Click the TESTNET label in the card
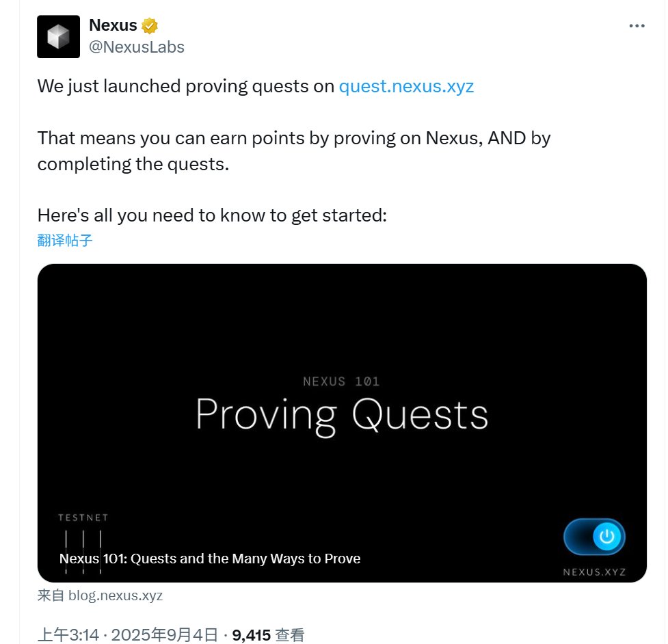Viewport: 668px width, 644px height. 83,518
